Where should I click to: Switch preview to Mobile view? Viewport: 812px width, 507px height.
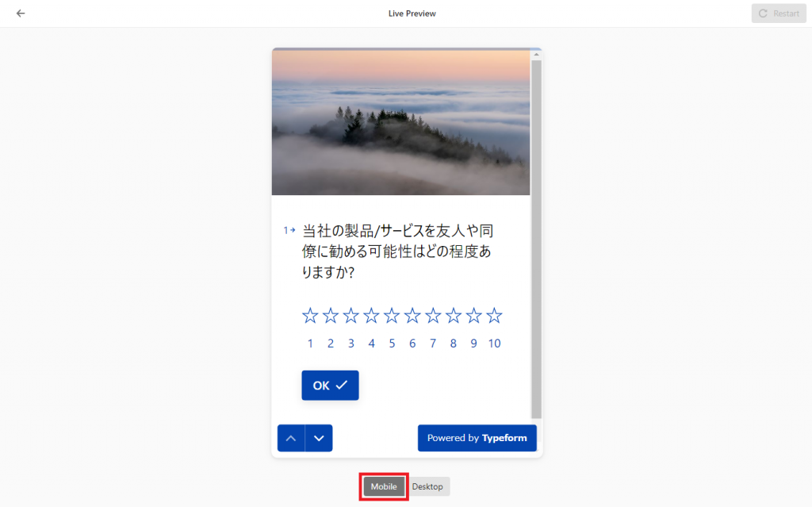pyautogui.click(x=384, y=486)
